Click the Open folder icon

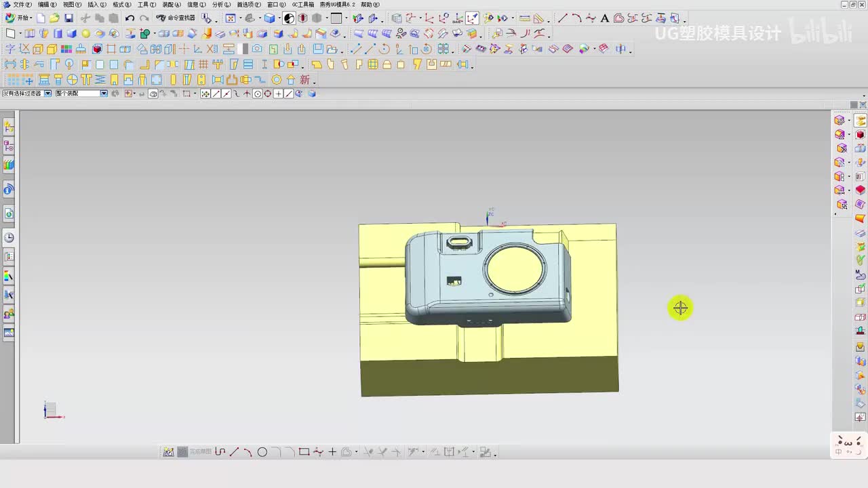pyautogui.click(x=54, y=18)
